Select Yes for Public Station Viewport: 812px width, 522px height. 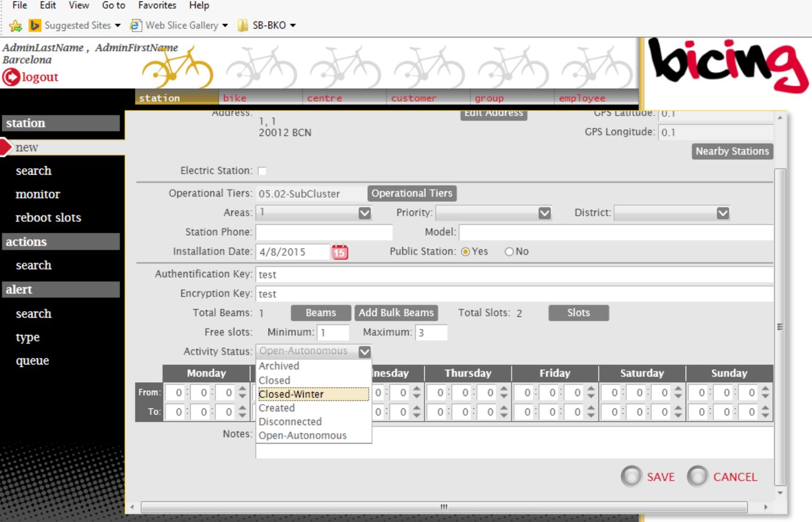pos(465,252)
